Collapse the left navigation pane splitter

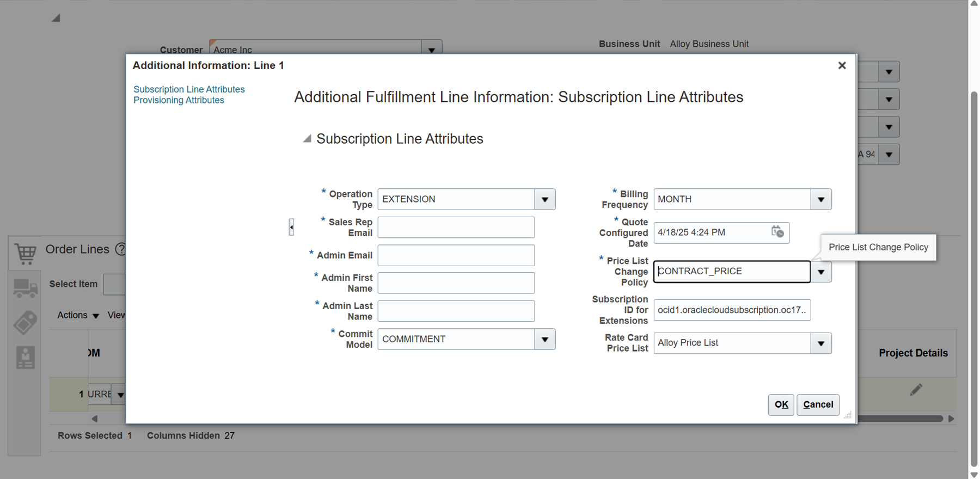tap(291, 227)
